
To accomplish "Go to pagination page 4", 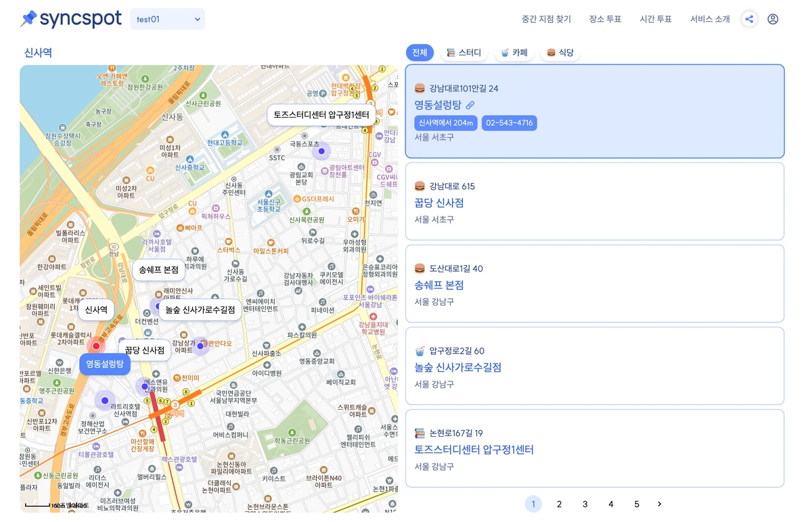I will pos(611,504).
